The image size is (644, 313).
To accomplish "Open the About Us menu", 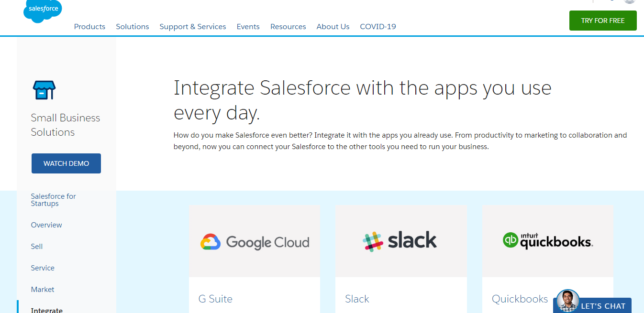I will point(333,27).
